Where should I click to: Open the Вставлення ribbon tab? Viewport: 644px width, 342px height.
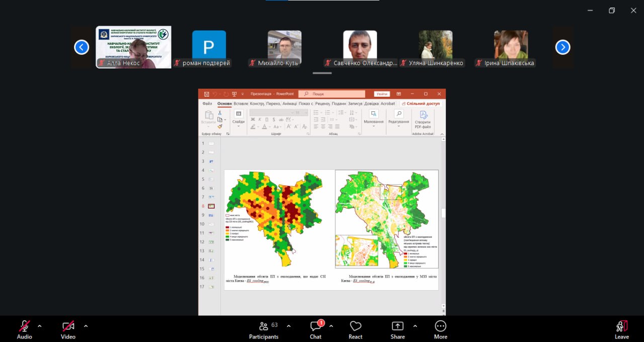(x=240, y=104)
